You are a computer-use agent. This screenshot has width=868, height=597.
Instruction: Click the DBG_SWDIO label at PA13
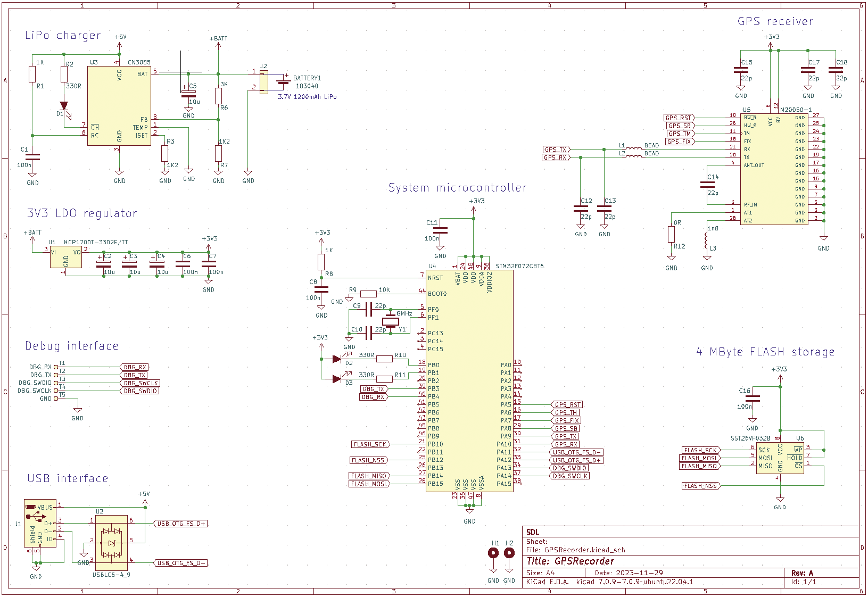pos(569,468)
